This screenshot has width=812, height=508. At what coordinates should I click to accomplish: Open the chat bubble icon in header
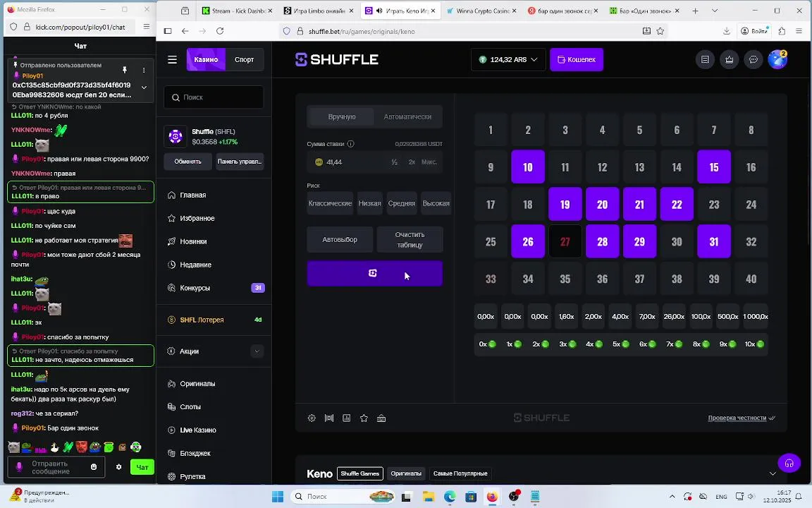(x=753, y=59)
